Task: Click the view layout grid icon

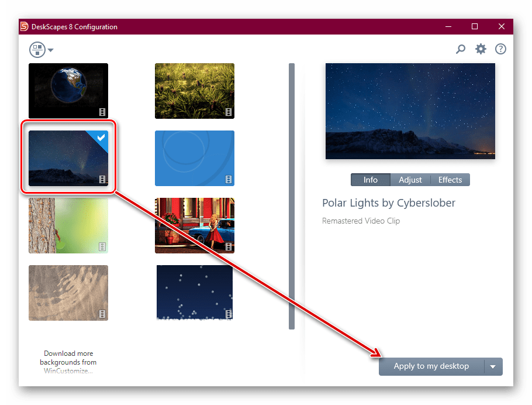Action: [37, 50]
